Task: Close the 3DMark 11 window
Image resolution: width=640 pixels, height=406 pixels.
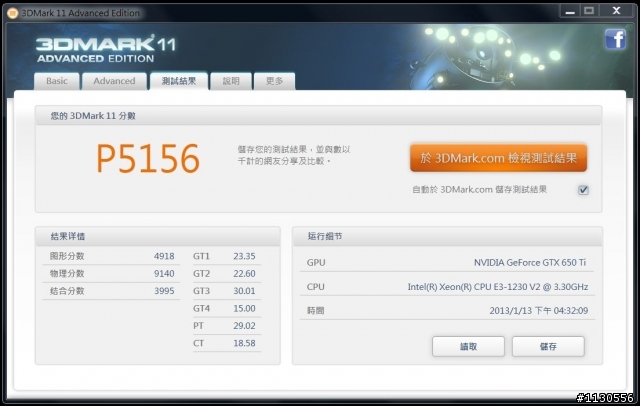Action: [x=616, y=11]
